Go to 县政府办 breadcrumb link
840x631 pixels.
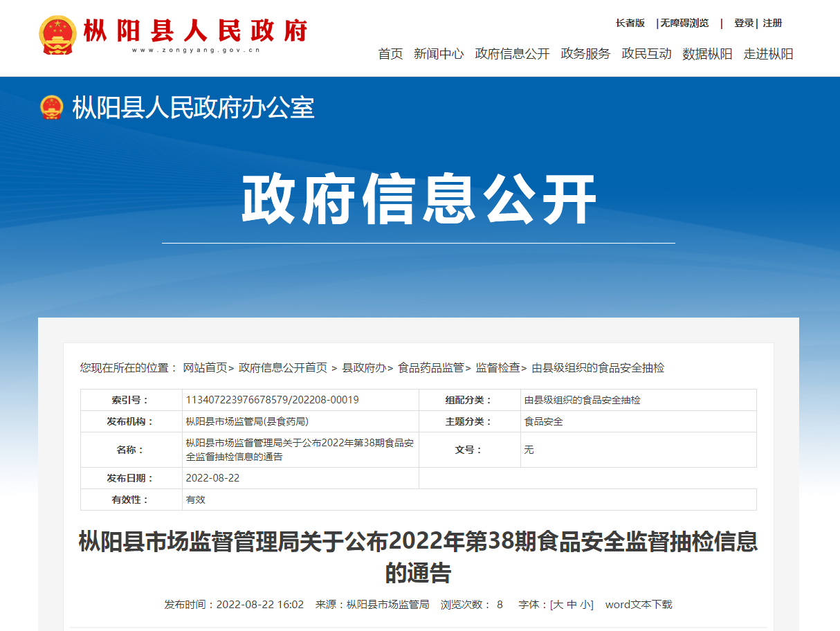click(364, 368)
